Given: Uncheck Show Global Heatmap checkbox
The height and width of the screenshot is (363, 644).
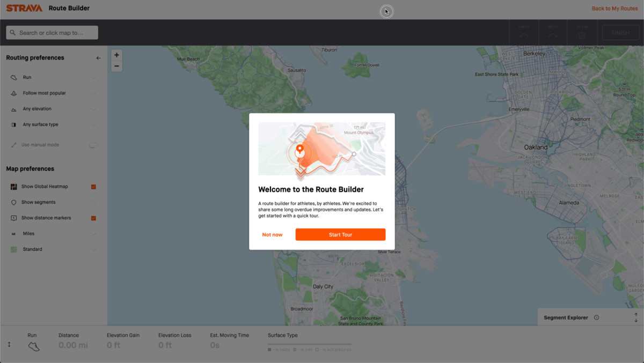Looking at the screenshot, I should tap(93, 187).
